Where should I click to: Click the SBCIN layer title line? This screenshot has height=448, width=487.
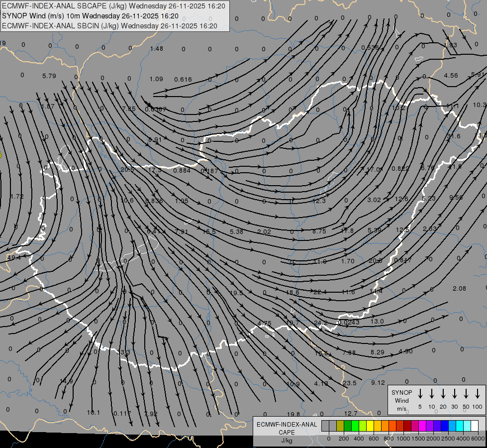coord(109,26)
